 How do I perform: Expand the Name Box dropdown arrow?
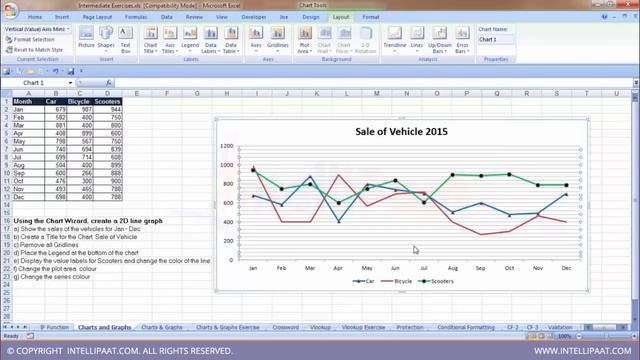[70, 83]
